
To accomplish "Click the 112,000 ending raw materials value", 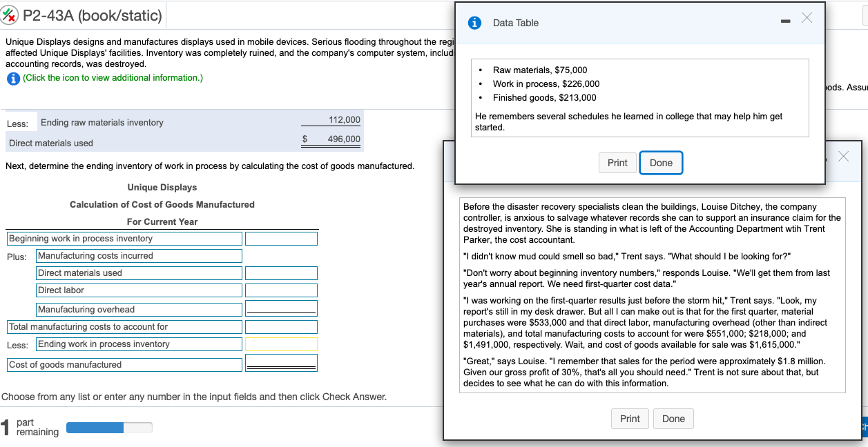I will [x=345, y=120].
